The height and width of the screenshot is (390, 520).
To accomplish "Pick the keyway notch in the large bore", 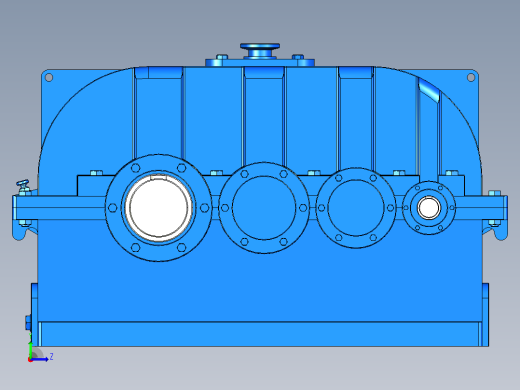I will [x=158, y=177].
